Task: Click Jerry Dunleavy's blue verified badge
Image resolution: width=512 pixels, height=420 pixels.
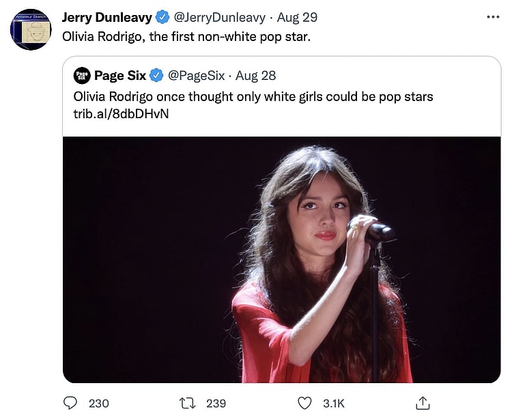Action: tap(162, 17)
